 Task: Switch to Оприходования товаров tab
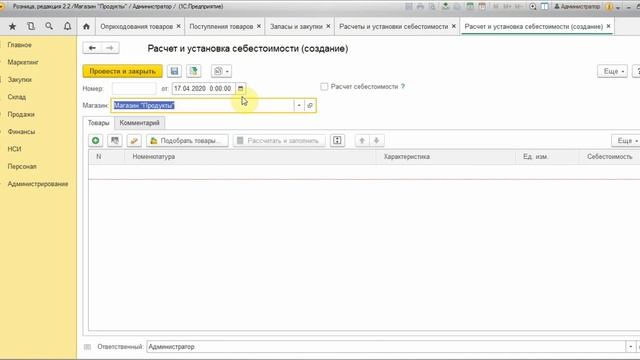(x=136, y=27)
